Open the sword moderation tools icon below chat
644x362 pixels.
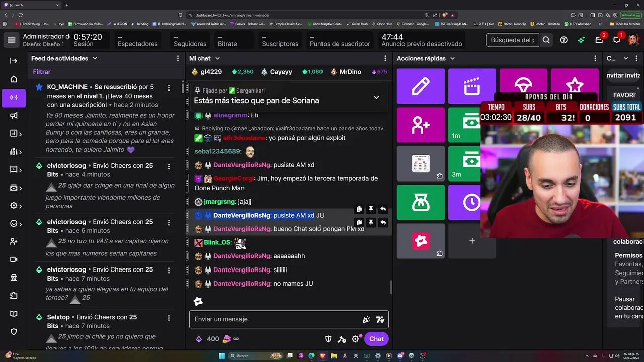tap(342, 339)
